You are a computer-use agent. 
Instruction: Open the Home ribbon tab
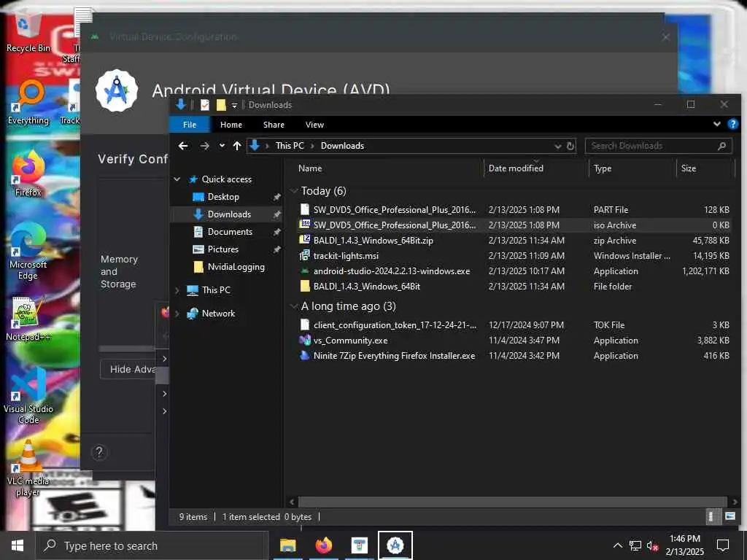(231, 125)
